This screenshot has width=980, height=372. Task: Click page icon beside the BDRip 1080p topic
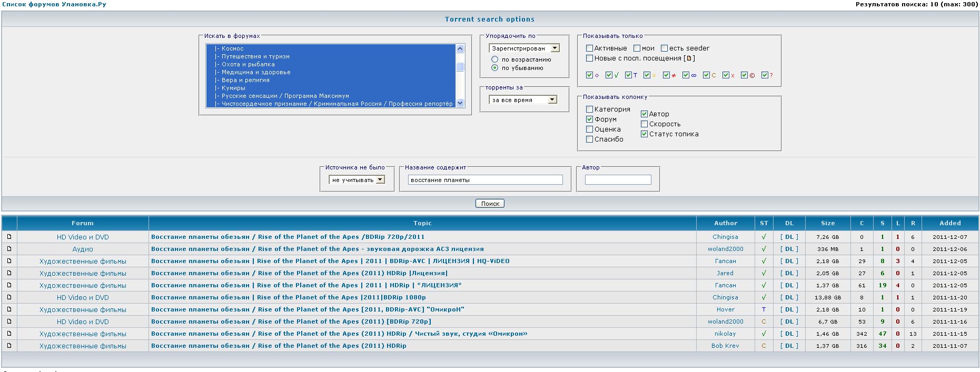point(9,297)
